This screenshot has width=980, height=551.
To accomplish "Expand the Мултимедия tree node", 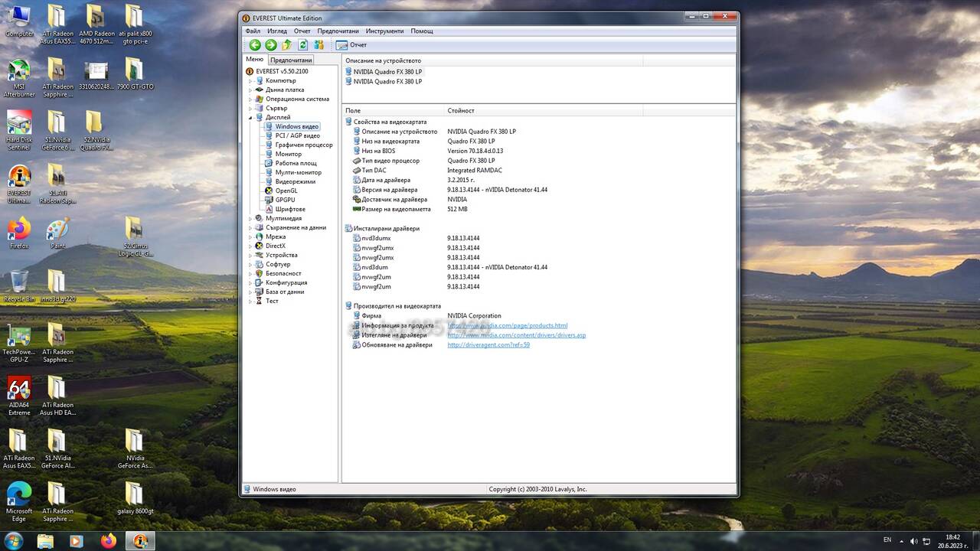I will 250,218.
